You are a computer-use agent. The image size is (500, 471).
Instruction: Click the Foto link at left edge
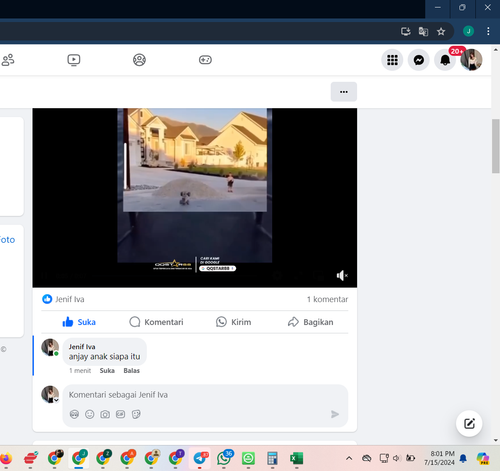[7, 240]
